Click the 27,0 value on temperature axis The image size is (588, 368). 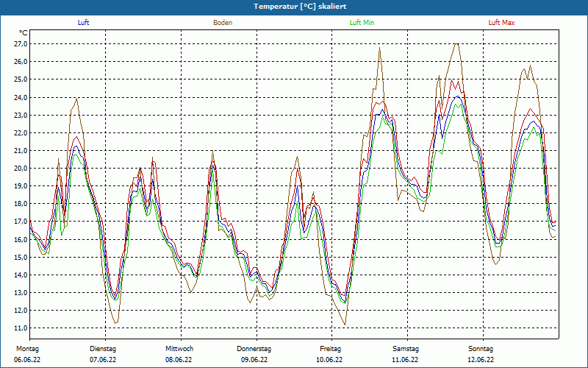pyautogui.click(x=21, y=44)
